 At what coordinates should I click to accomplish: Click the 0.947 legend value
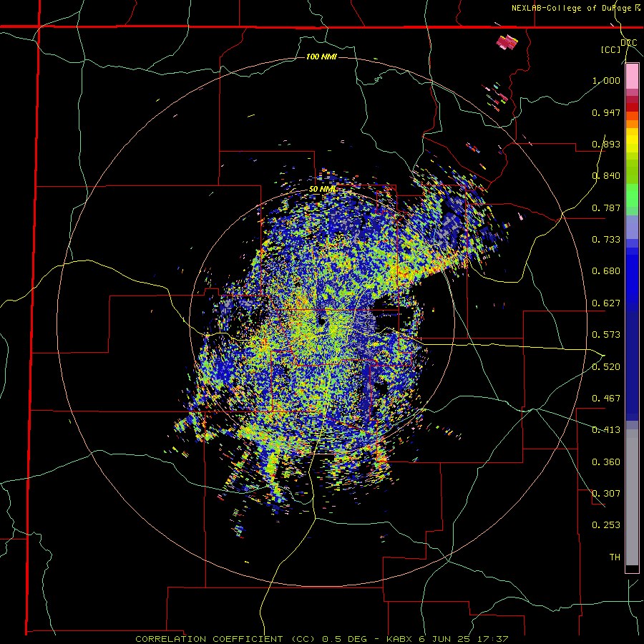pyautogui.click(x=606, y=112)
